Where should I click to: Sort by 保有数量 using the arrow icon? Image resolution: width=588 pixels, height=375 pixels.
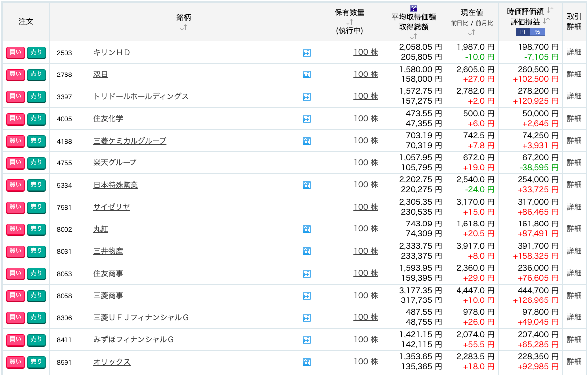pyautogui.click(x=349, y=22)
